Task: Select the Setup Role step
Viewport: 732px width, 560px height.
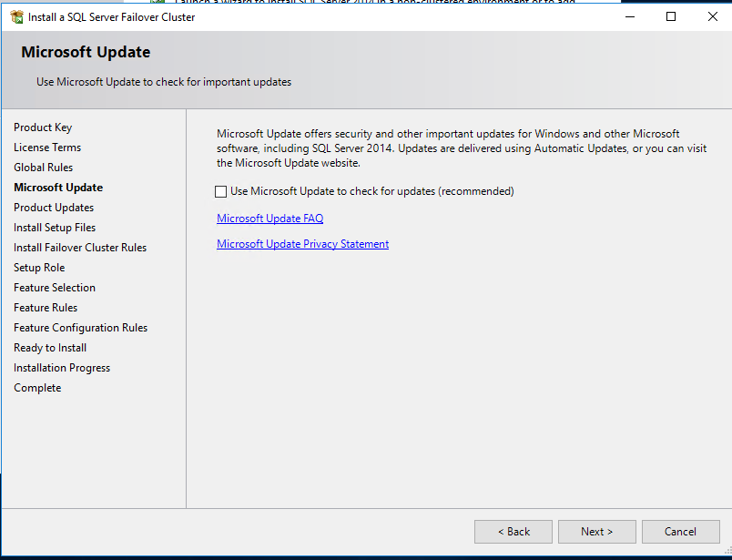Action: coord(39,268)
